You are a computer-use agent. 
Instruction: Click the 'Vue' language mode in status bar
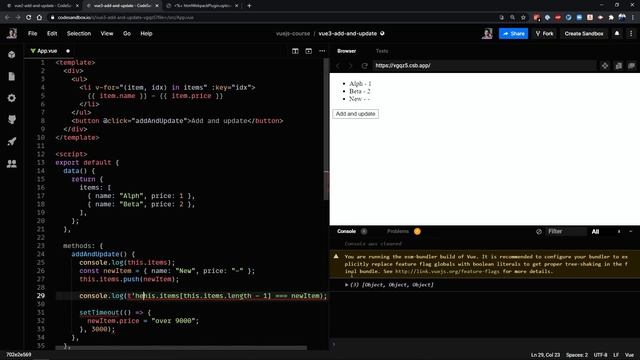point(629,355)
